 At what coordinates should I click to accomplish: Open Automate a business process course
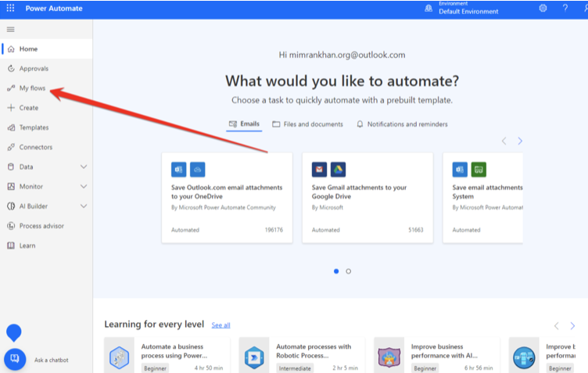[x=167, y=355]
